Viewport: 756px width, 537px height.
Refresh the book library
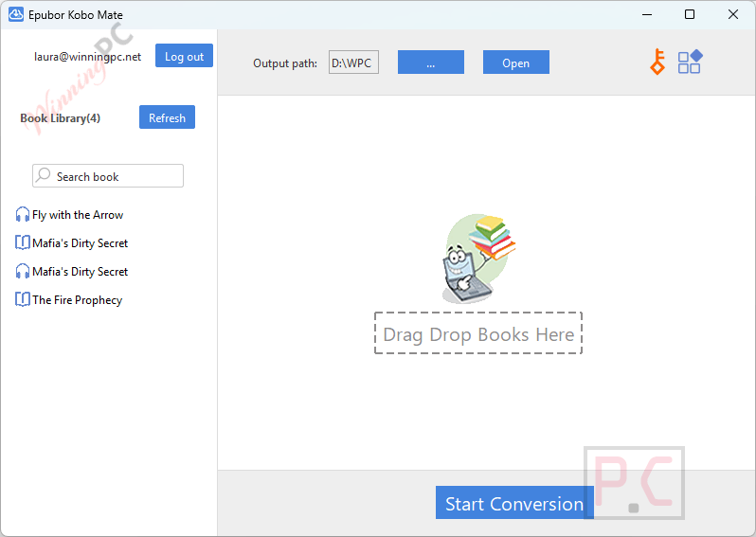point(167,117)
